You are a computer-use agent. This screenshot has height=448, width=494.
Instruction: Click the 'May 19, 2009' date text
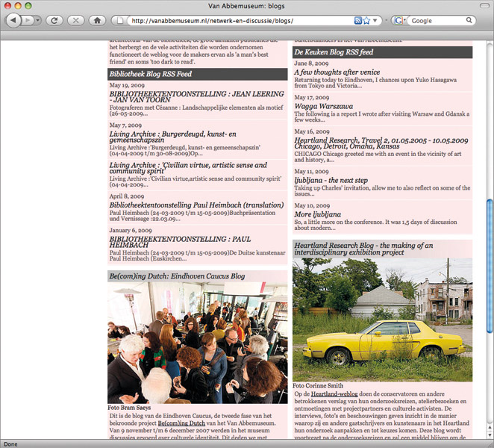127,85
